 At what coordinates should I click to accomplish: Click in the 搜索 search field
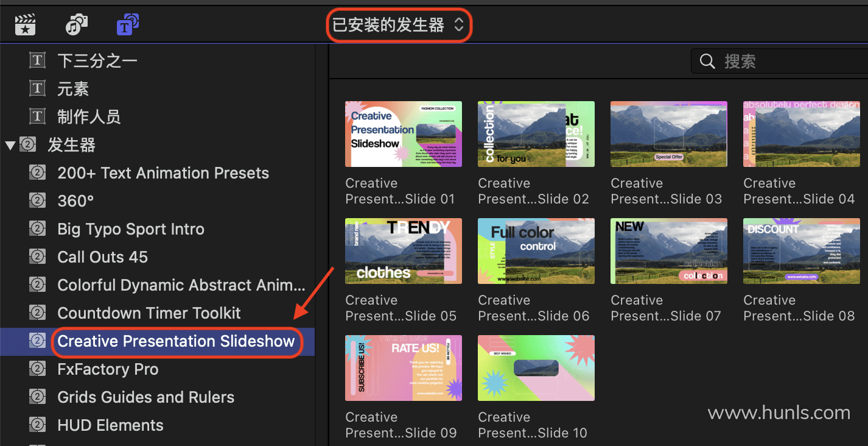click(779, 62)
